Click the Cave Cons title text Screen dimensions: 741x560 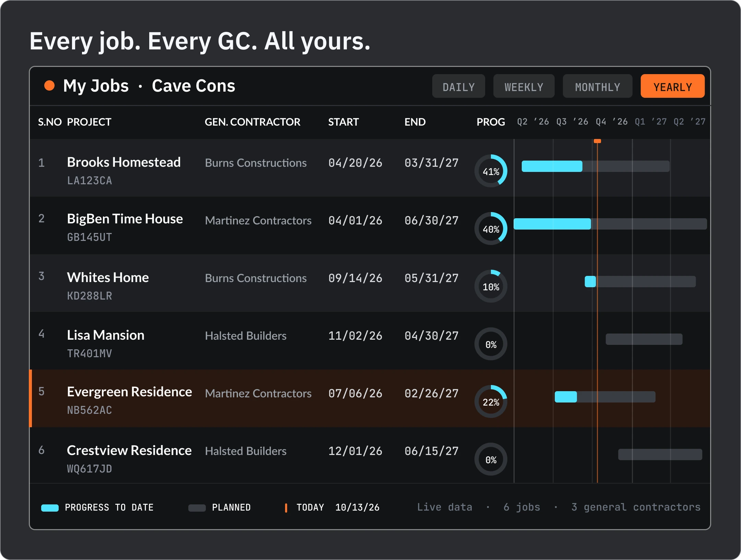193,86
